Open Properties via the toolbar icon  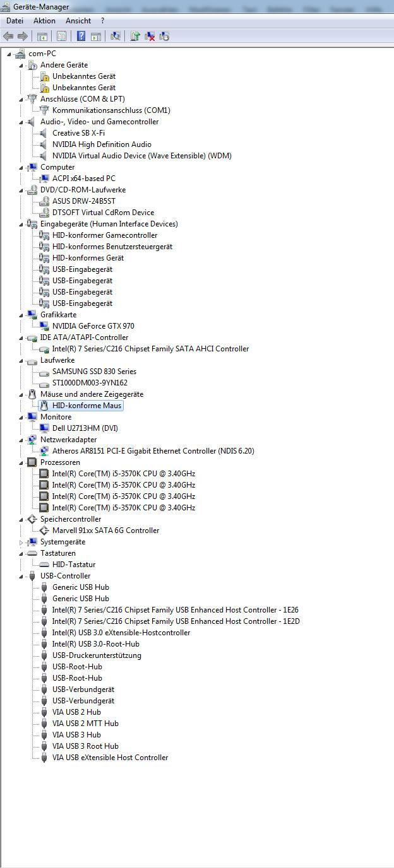tap(62, 36)
